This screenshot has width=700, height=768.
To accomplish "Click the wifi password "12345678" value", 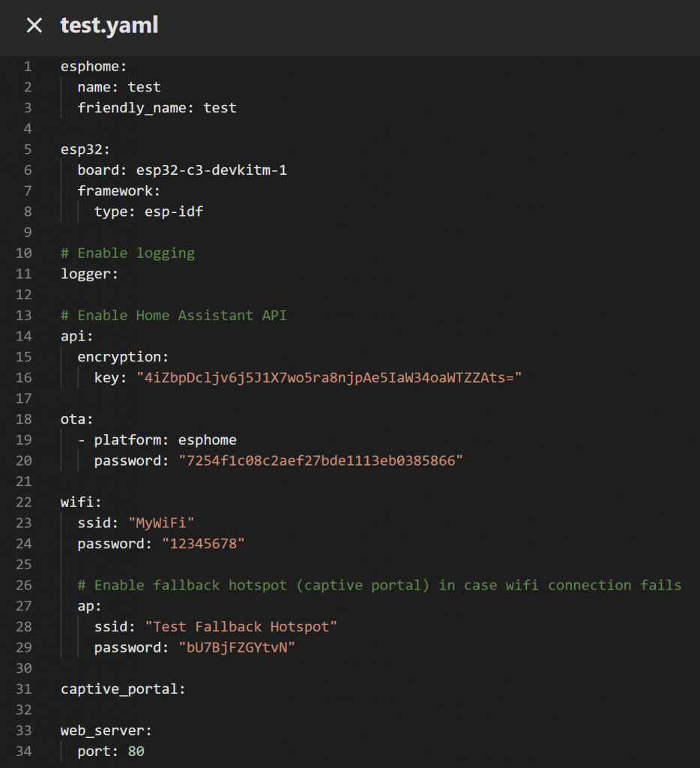I will (x=204, y=544).
